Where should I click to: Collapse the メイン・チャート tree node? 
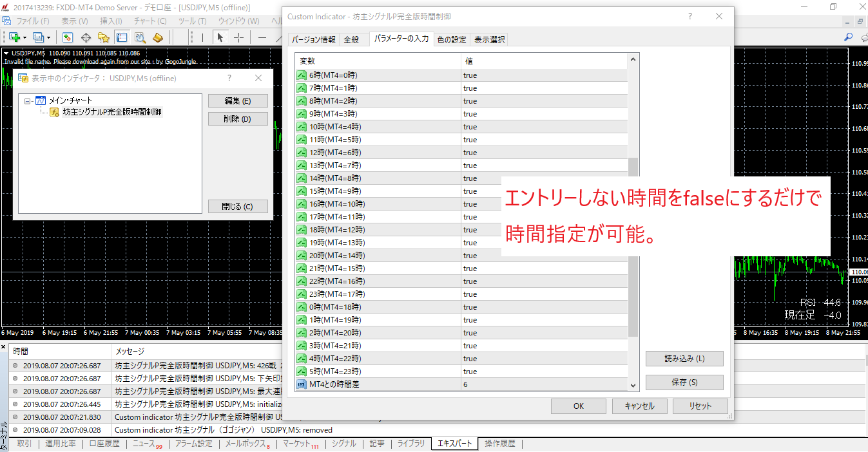[x=27, y=101]
